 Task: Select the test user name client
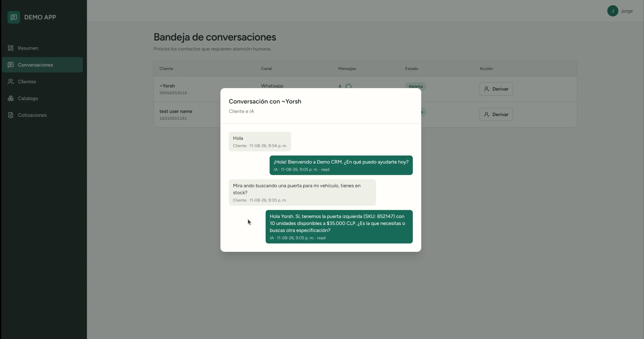pos(176,111)
